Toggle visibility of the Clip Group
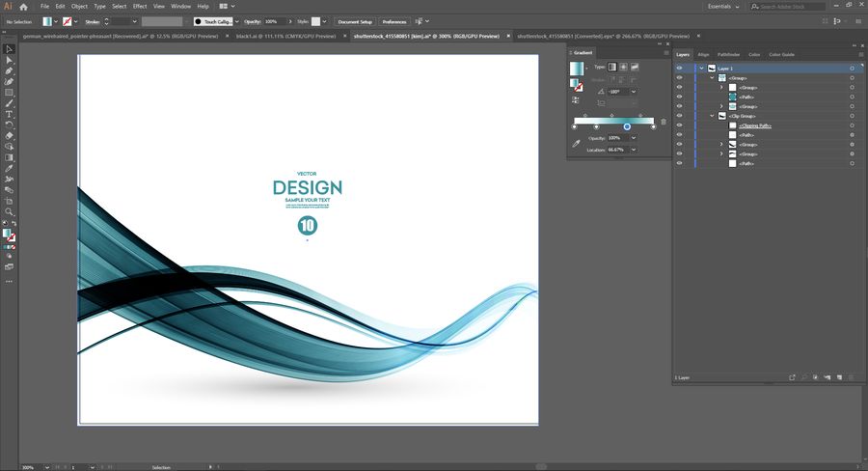This screenshot has height=471, width=868. (x=679, y=116)
